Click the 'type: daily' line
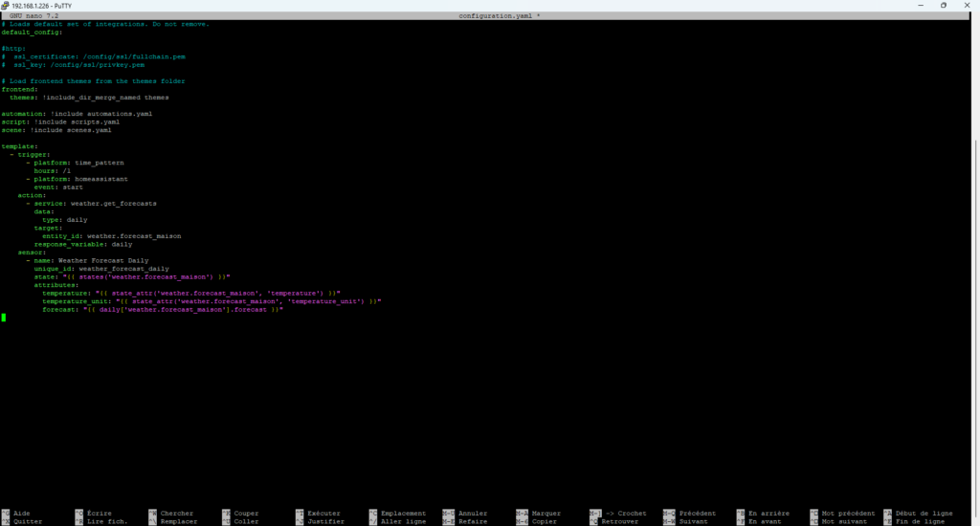This screenshot has height=526, width=980. click(x=64, y=220)
